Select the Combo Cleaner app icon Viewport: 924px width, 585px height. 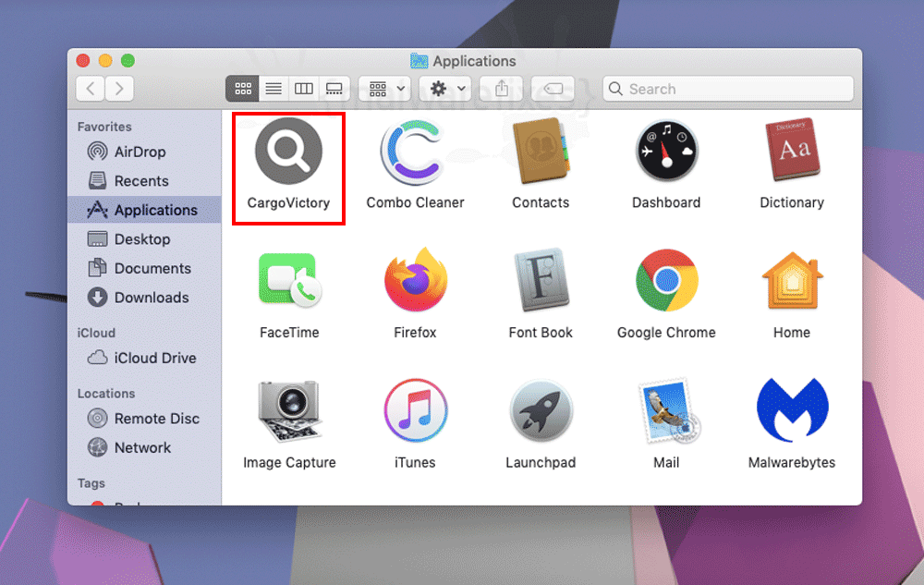click(414, 152)
